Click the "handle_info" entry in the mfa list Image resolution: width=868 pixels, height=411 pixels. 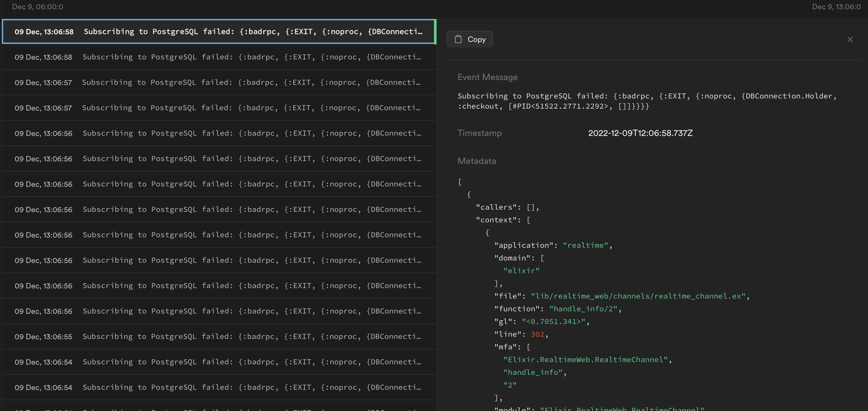[533, 372]
